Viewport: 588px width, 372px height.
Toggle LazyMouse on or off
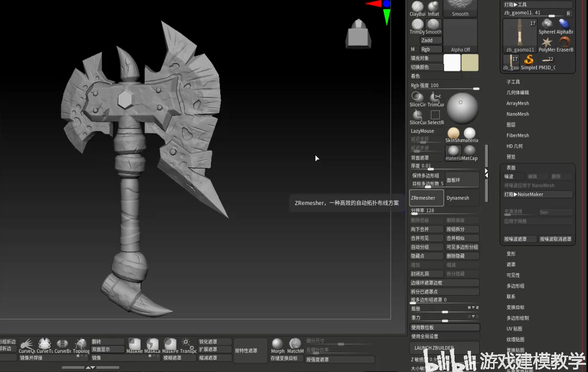426,131
